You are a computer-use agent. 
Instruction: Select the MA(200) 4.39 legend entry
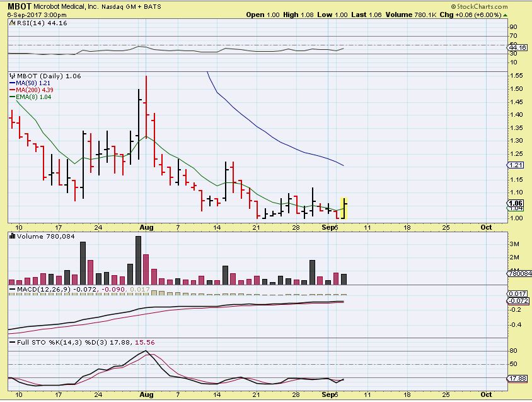point(32,90)
